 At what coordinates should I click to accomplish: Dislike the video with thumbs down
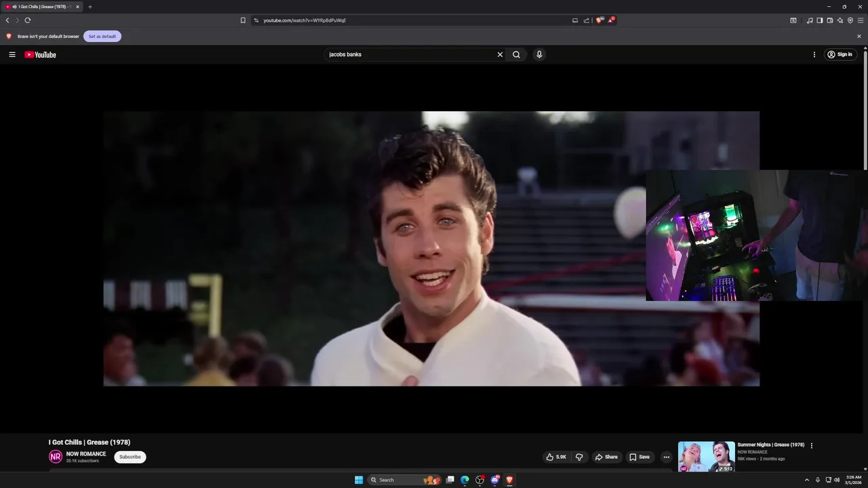(x=579, y=457)
